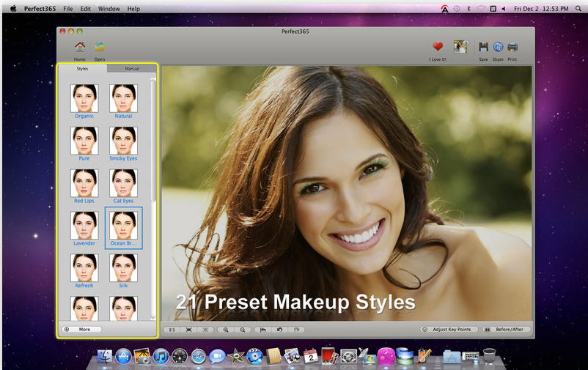Print the photo with the printer icon

point(512,47)
